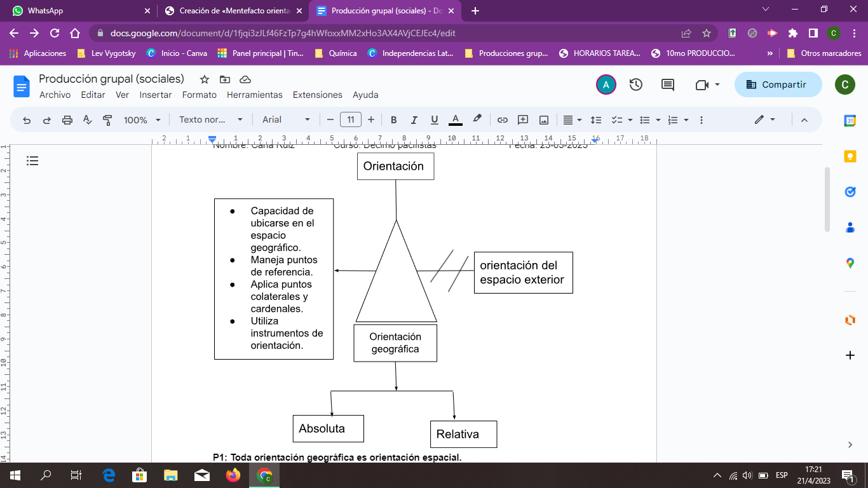Toggle italic formatting

pyautogui.click(x=414, y=120)
